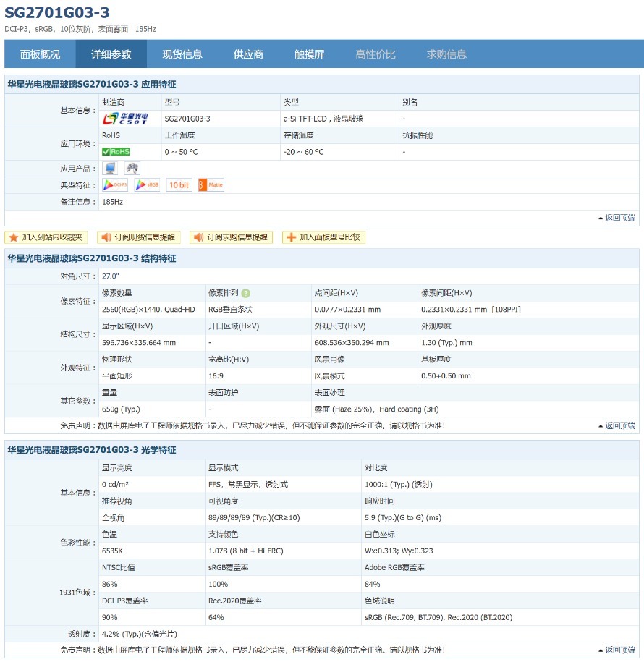The image size is (644, 662).
Task: Click the sRGB feature icon
Action: (147, 185)
